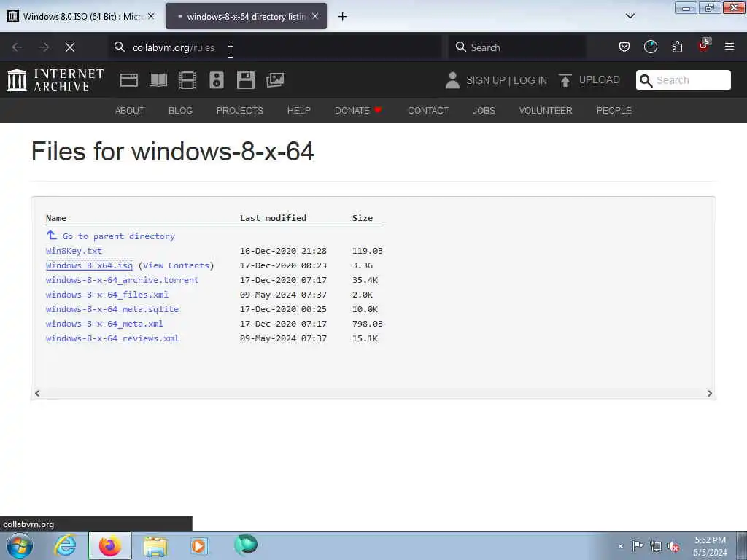Click the Firefox Search box
This screenshot has width=747, height=560.
click(517, 47)
